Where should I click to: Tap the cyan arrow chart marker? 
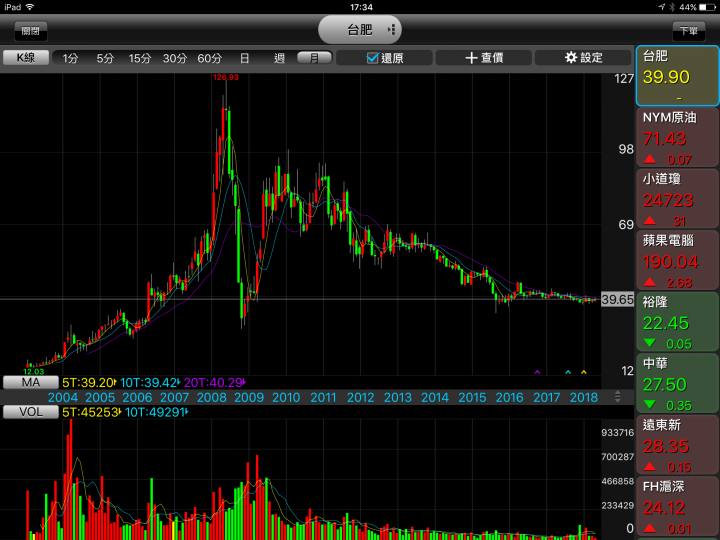tap(568, 372)
